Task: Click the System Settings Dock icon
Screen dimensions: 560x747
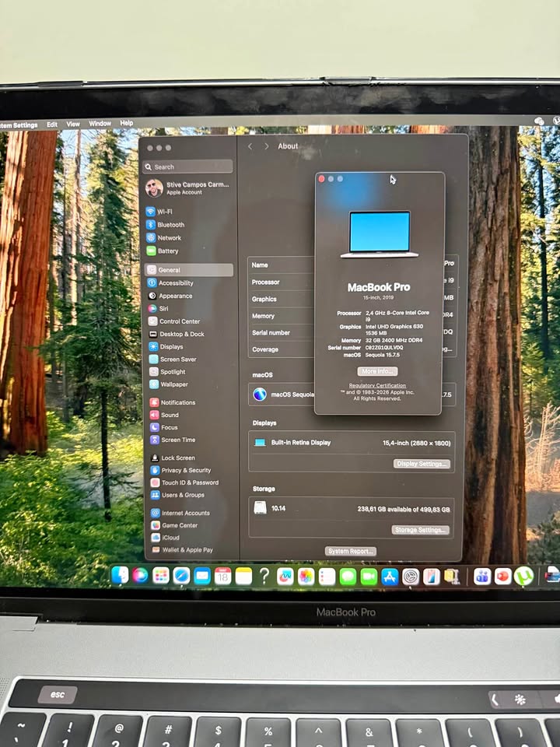Action: (x=411, y=577)
